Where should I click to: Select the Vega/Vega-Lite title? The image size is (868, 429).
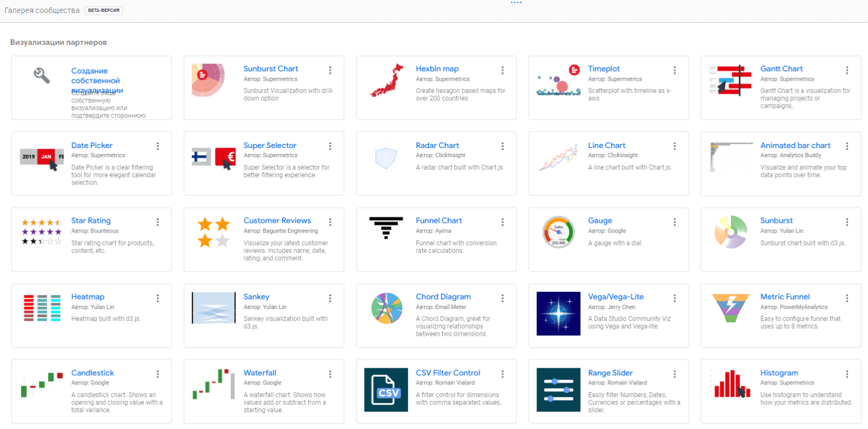pos(616,297)
